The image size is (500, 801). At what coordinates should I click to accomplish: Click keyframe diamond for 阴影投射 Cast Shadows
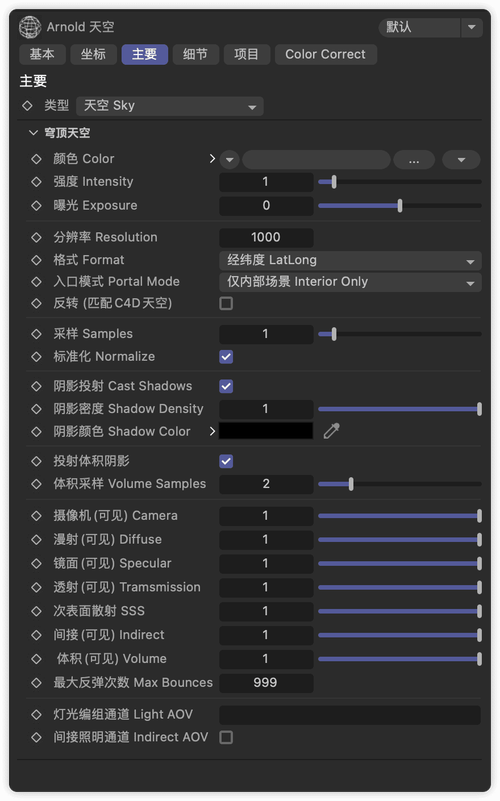coord(36,386)
